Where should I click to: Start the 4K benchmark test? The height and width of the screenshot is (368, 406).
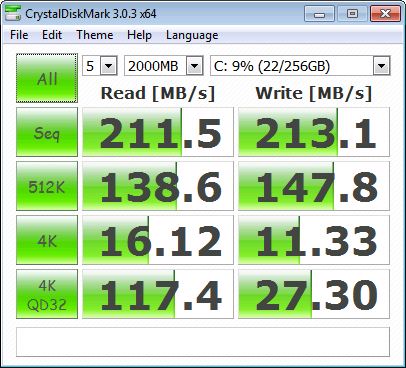point(47,240)
